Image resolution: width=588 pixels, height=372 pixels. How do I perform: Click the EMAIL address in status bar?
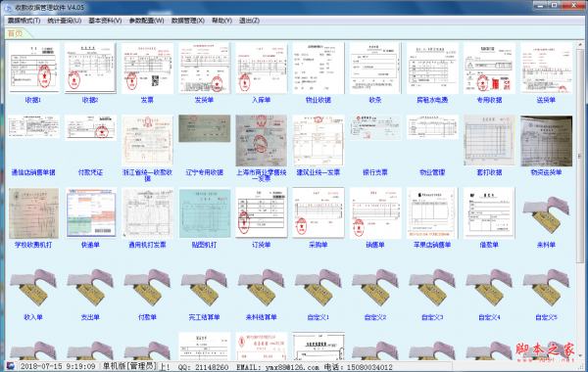coord(277,367)
